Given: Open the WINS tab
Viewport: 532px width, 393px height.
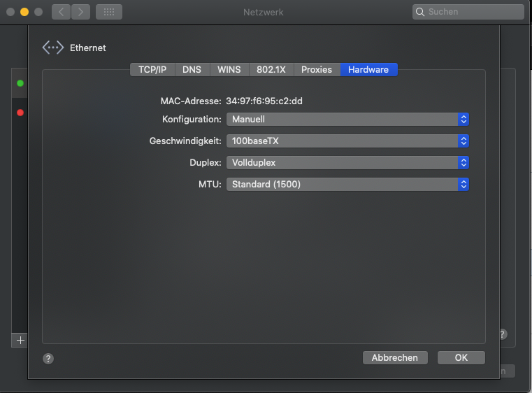Looking at the screenshot, I should click(x=229, y=70).
